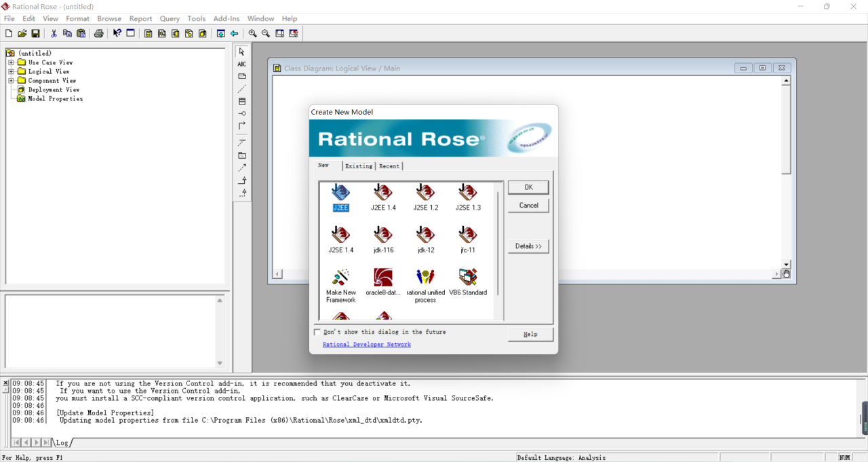Expand the Use Case View folder

[x=11, y=62]
